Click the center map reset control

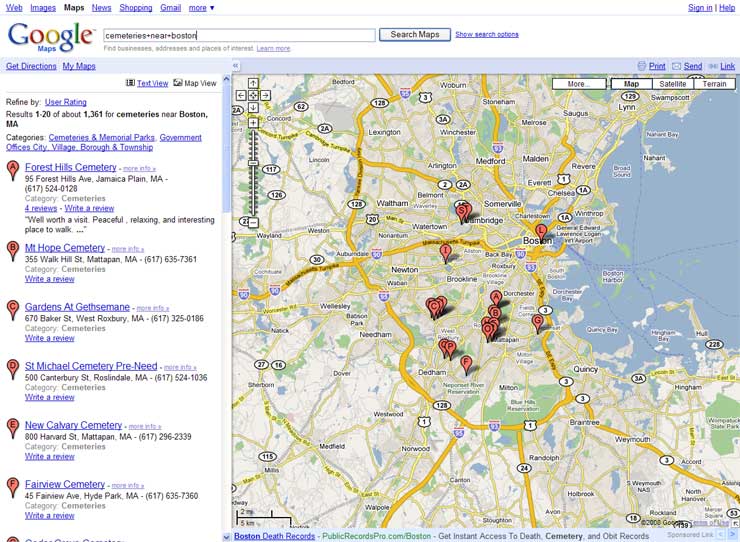253,95
